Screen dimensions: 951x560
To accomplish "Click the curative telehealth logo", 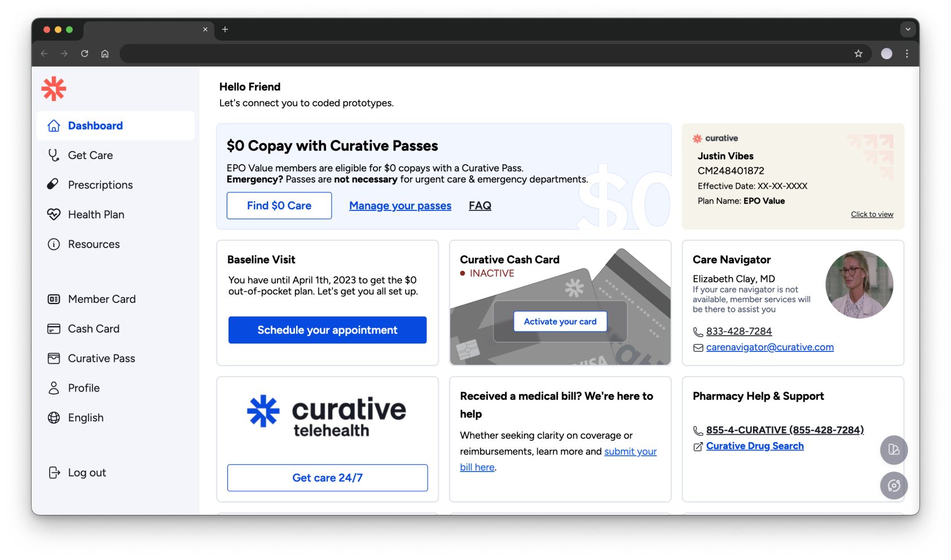I will [x=327, y=417].
